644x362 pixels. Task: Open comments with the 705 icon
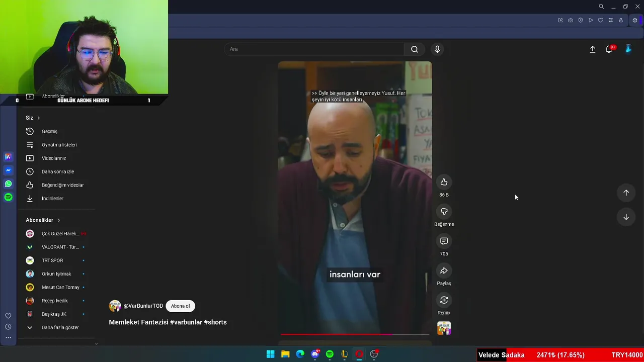coord(444,241)
